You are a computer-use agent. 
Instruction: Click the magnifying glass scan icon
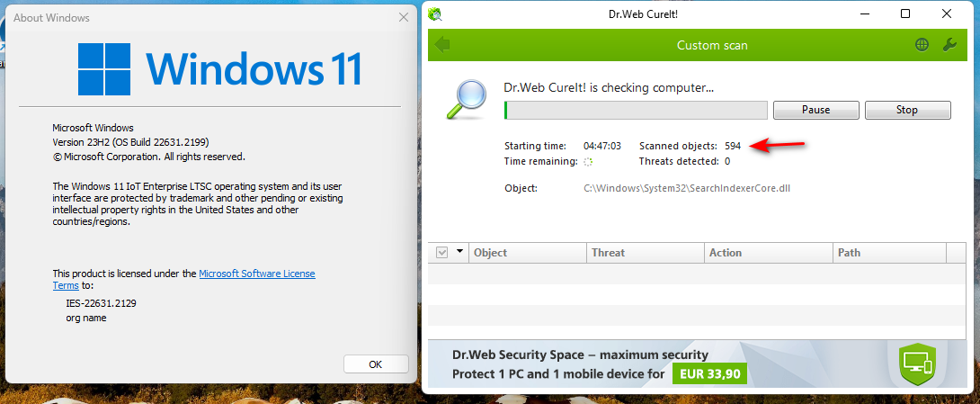(x=466, y=100)
